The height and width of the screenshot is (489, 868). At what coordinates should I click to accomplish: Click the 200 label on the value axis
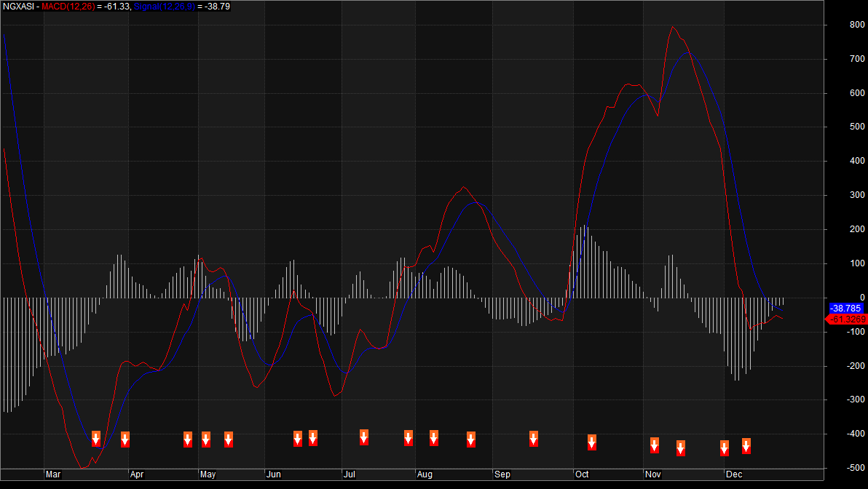coord(857,229)
